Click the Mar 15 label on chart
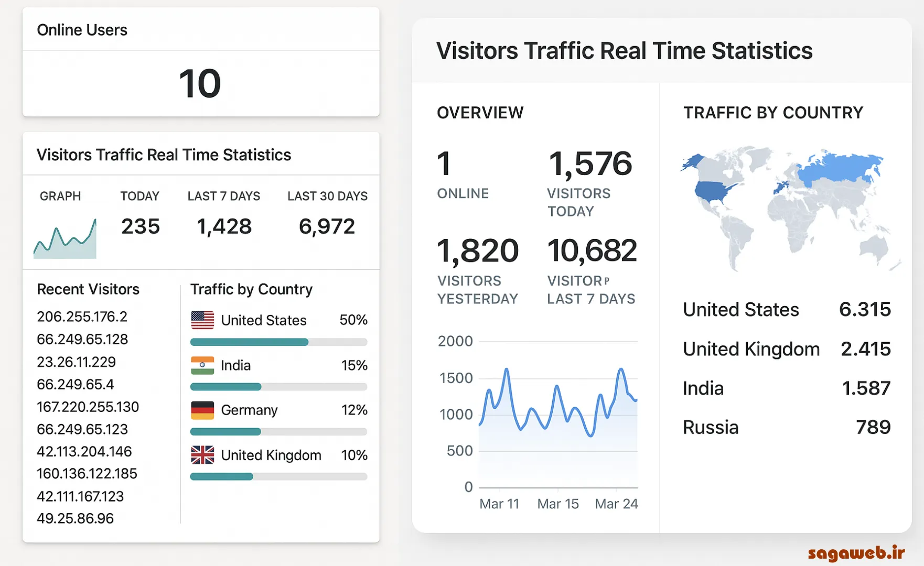This screenshot has height=566, width=924. pyautogui.click(x=558, y=504)
